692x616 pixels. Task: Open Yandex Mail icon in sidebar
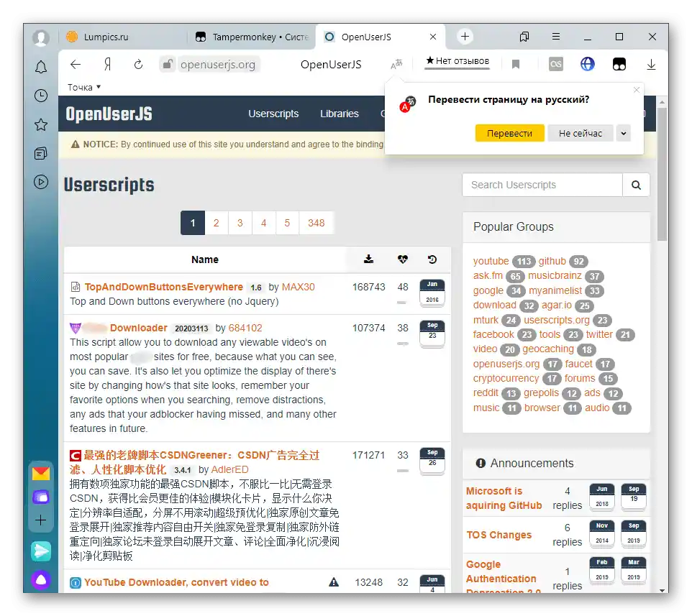pyautogui.click(x=41, y=474)
